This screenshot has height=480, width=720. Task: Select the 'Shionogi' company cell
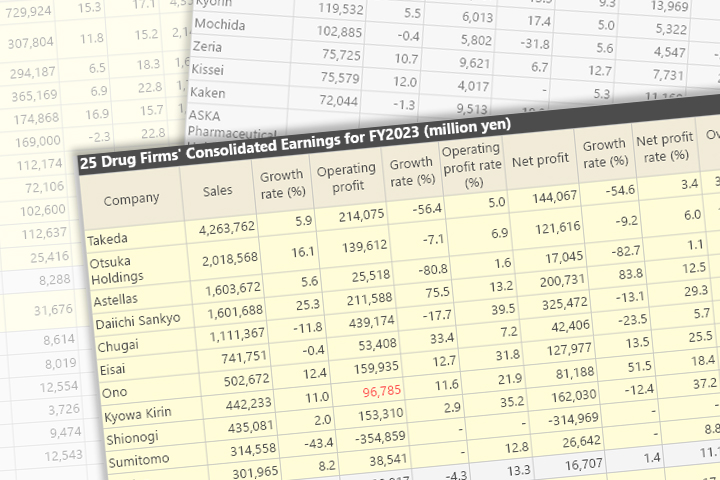[125, 437]
